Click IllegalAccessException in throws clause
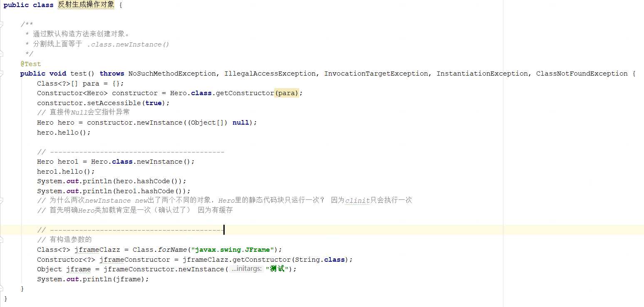The height and width of the screenshot is (307, 644). coord(270,74)
